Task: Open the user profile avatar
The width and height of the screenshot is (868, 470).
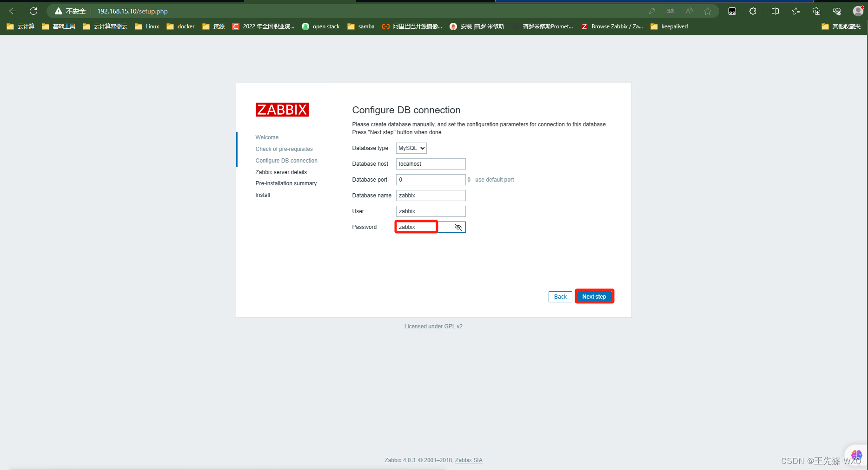Action: [x=858, y=11]
